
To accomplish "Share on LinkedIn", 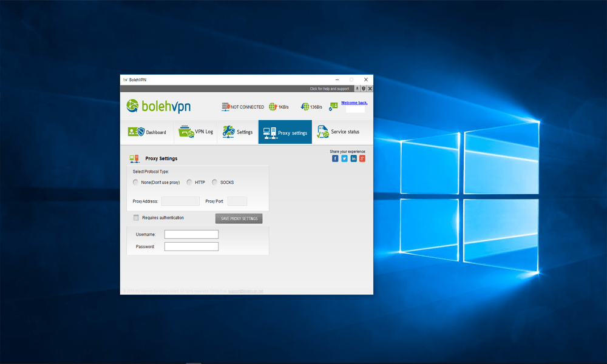I will pos(353,158).
